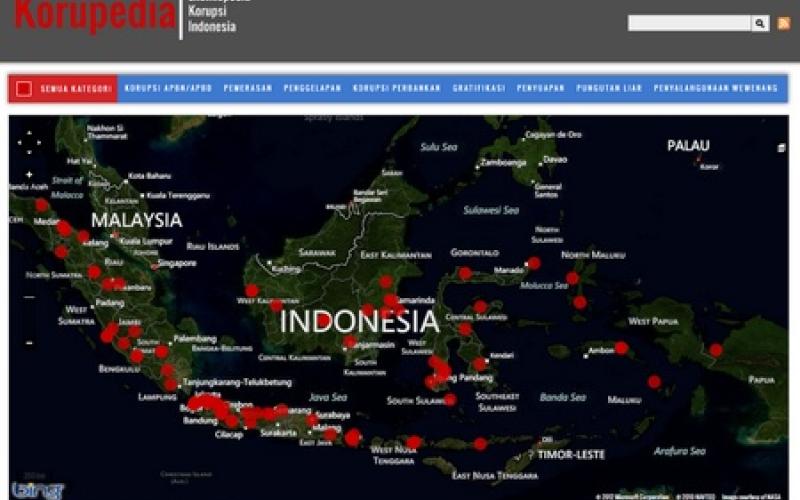Image resolution: width=800 pixels, height=500 pixels.
Task: Open the Korupsi APBN/APBD category
Action: click(167, 88)
